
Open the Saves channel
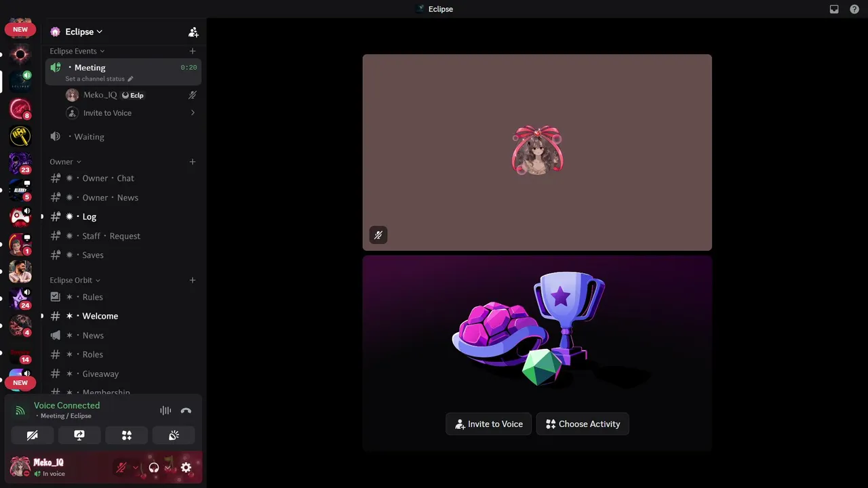coord(123,256)
